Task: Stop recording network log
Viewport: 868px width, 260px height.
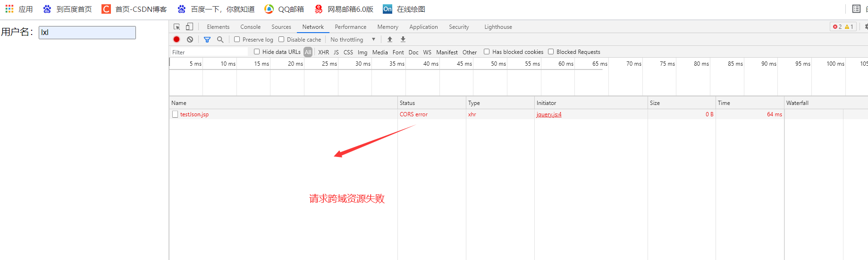Action: tap(177, 40)
